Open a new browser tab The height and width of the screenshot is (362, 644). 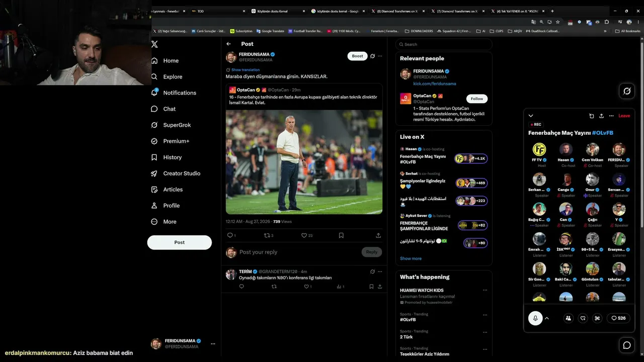[552, 11]
